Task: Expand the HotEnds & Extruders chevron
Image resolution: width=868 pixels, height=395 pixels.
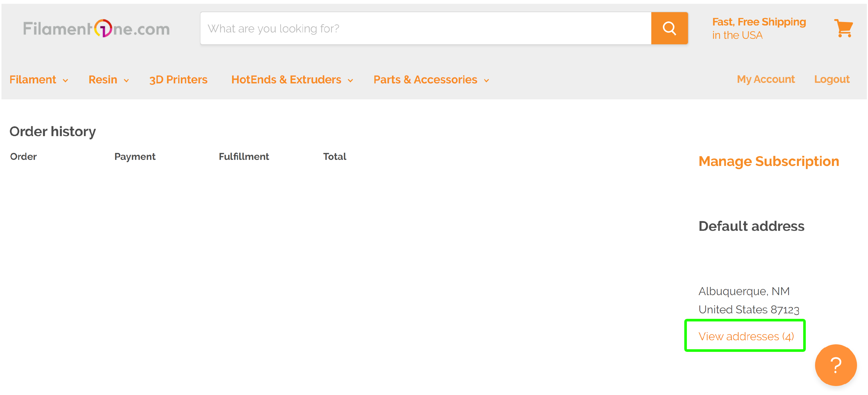Action: coord(350,81)
